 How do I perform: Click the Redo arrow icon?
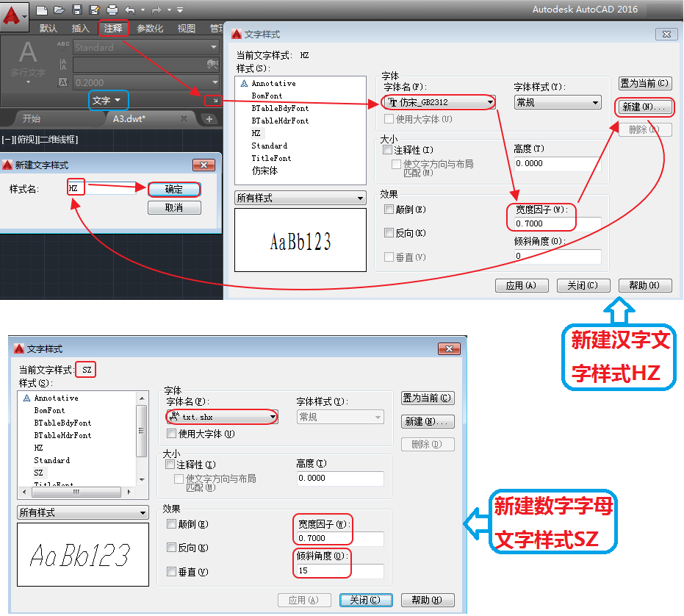click(156, 10)
